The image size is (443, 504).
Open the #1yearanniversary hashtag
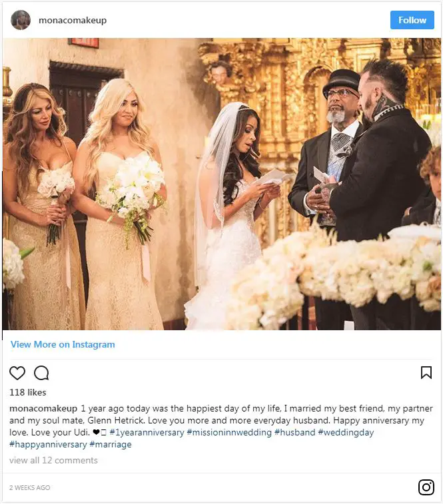147,432
